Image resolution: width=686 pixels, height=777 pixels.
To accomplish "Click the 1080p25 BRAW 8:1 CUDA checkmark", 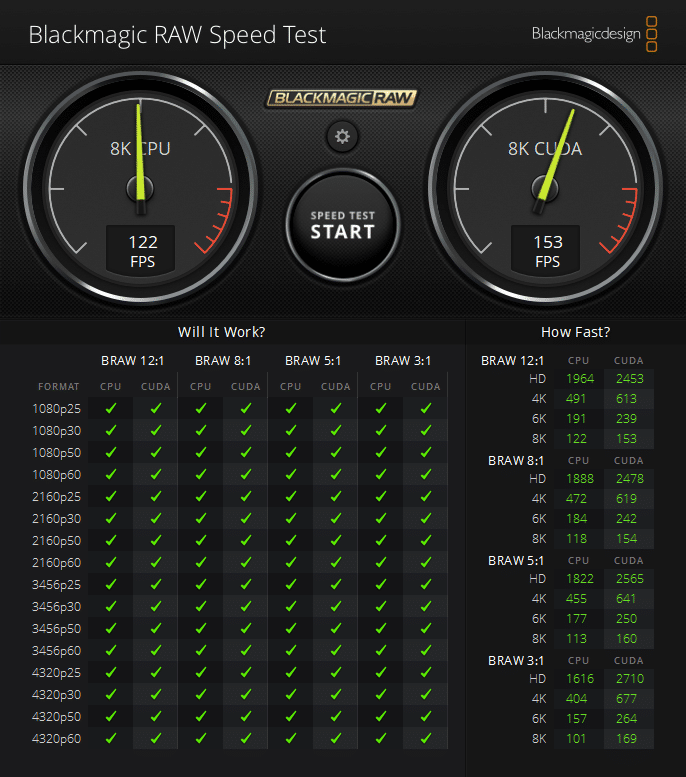I will coord(246,408).
